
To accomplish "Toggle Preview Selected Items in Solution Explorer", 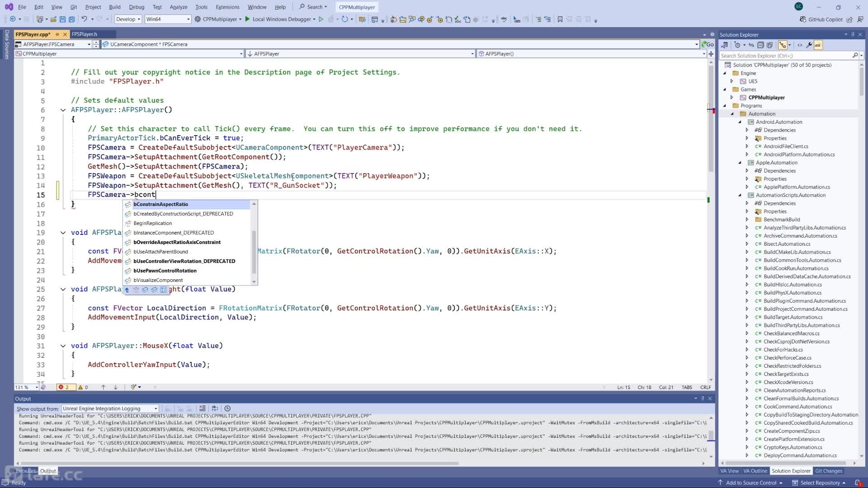I will pyautogui.click(x=818, y=45).
